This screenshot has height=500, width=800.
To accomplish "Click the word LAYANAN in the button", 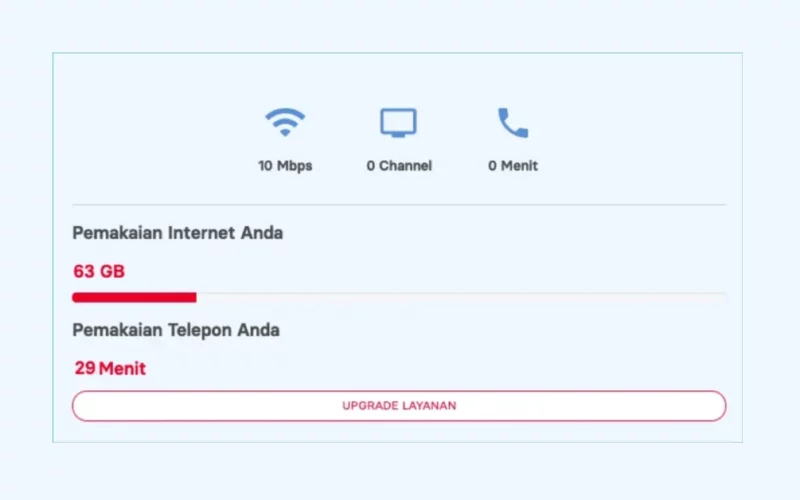I will (429, 406).
